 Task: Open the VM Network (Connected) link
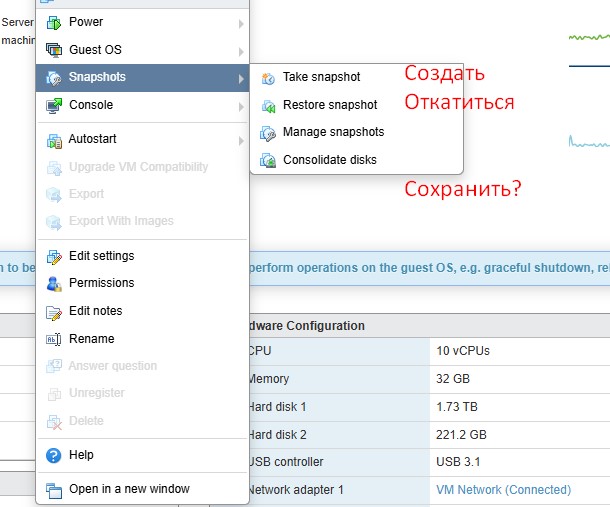(503, 490)
